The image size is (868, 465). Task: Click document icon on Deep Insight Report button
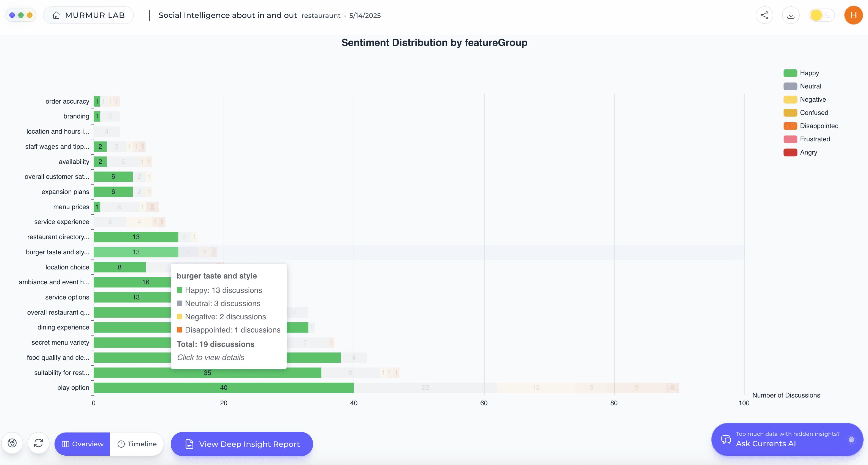[189, 444]
